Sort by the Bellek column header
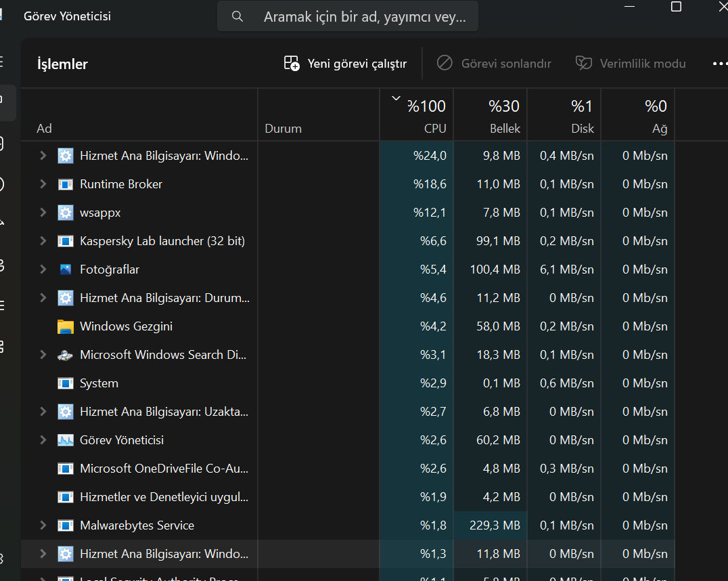This screenshot has height=581, width=728. point(491,115)
